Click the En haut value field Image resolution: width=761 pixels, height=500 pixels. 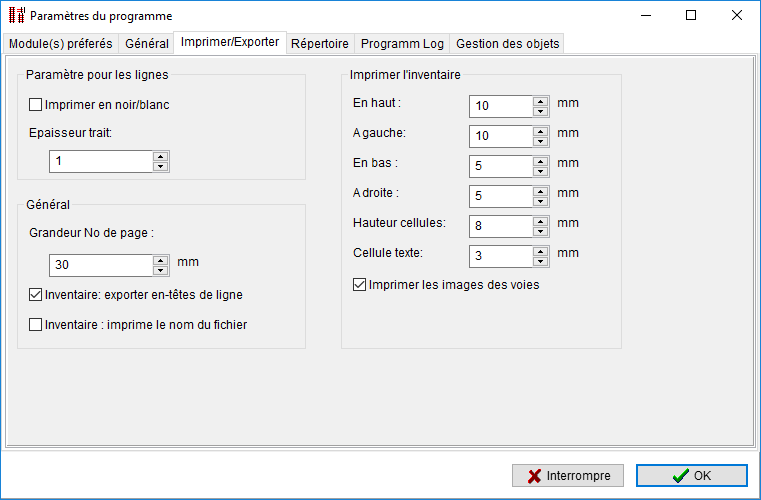[501, 106]
